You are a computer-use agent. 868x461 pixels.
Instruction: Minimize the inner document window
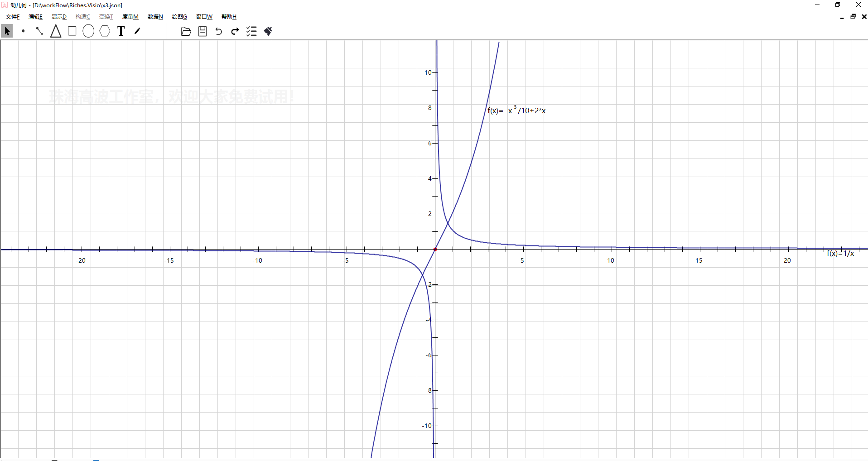click(x=842, y=17)
